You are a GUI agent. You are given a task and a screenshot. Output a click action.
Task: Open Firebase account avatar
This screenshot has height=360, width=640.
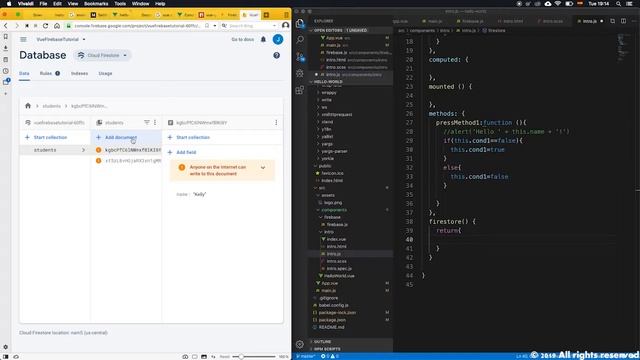[278, 40]
